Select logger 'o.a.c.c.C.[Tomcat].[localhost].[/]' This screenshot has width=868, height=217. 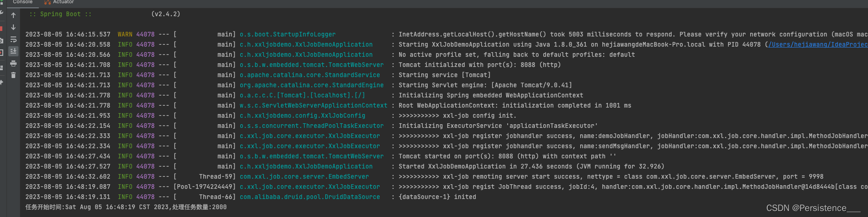303,95
